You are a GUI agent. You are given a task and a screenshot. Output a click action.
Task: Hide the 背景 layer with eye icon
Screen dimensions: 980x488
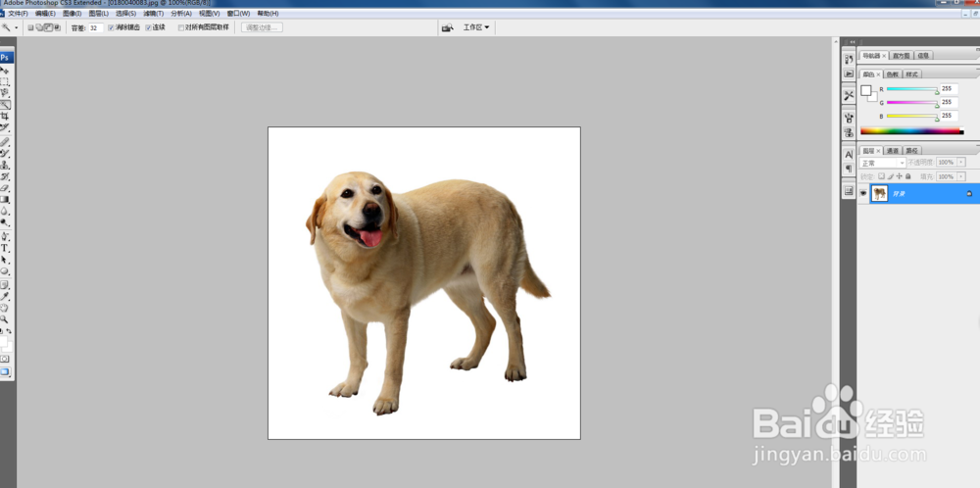(x=863, y=194)
